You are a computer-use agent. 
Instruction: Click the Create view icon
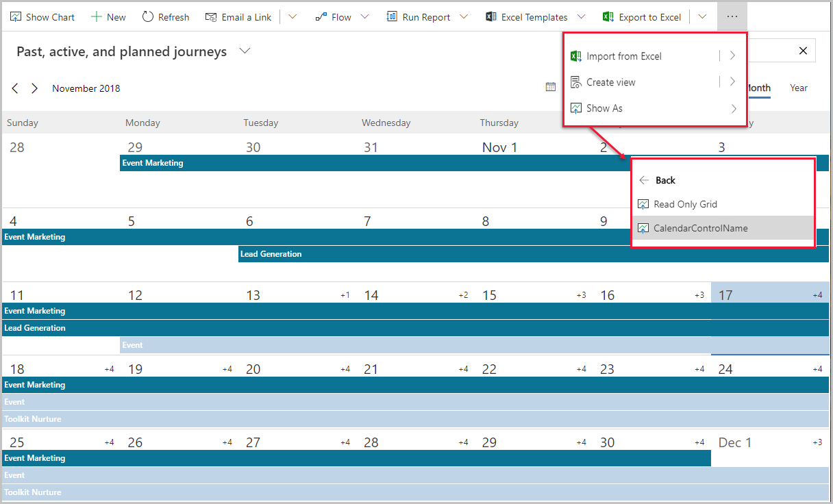tap(575, 82)
